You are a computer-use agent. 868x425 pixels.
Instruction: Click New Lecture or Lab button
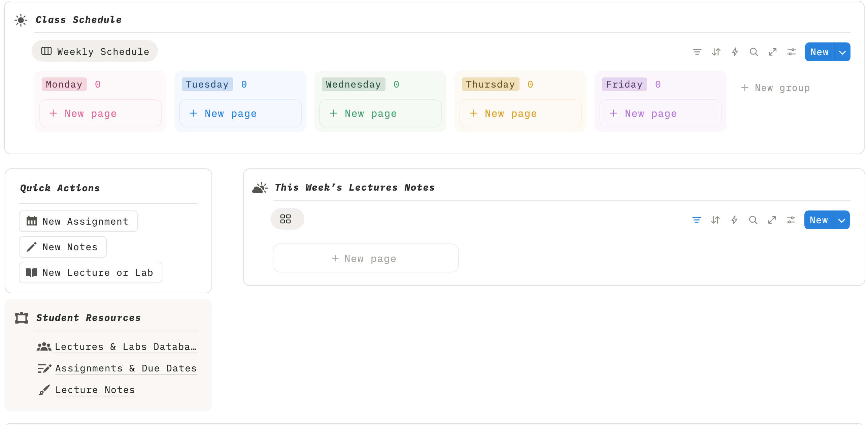(90, 272)
